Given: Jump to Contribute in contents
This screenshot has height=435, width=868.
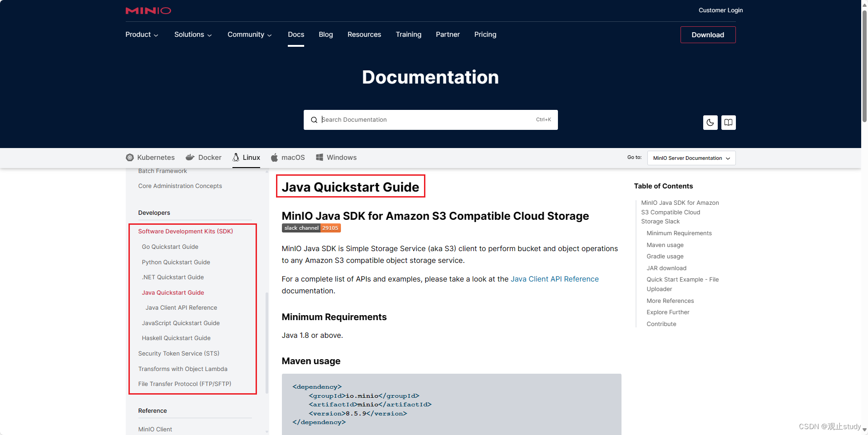Looking at the screenshot, I should click(x=661, y=324).
